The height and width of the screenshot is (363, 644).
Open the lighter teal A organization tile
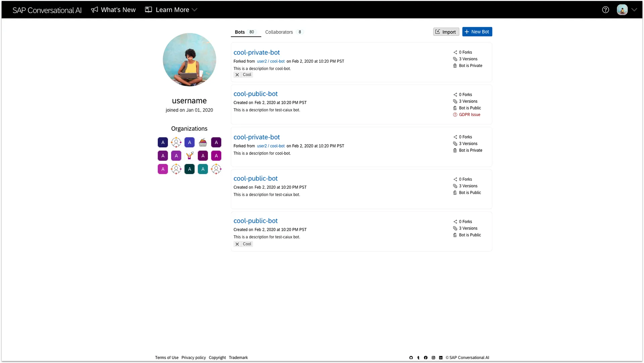[203, 169]
